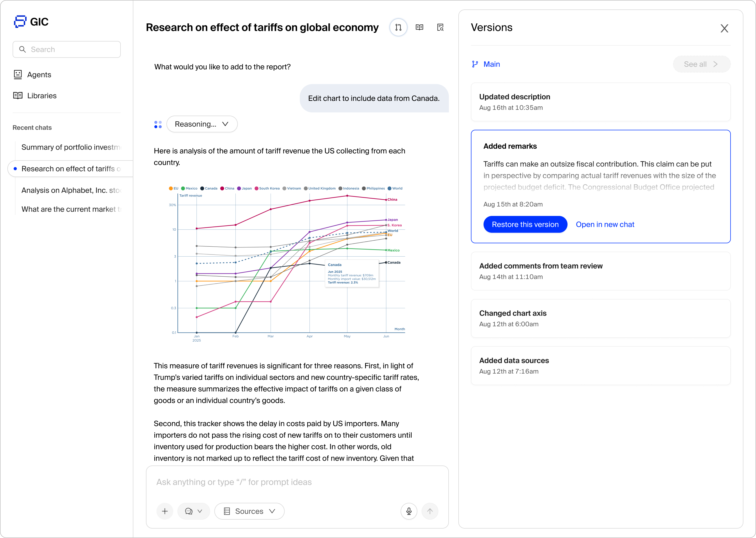Image resolution: width=756 pixels, height=538 pixels.
Task: Click the Indonesia legend entry
Action: pos(349,189)
